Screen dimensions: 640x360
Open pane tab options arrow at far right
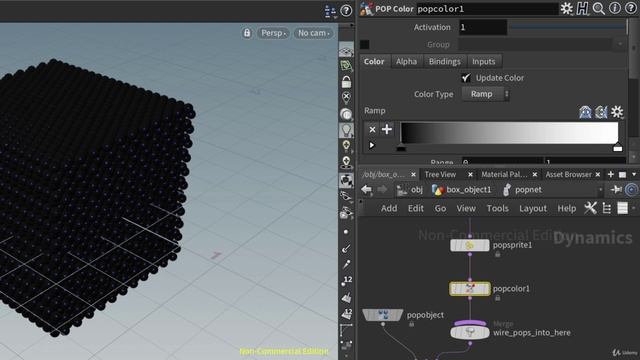click(634, 174)
